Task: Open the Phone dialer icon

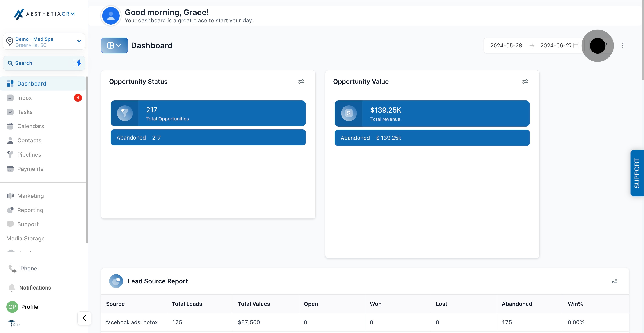Action: (x=12, y=269)
